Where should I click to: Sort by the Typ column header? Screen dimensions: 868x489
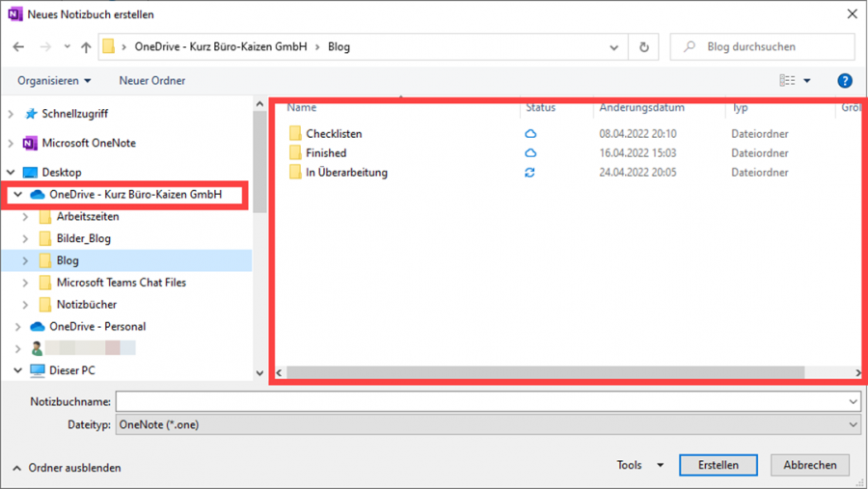(x=740, y=107)
